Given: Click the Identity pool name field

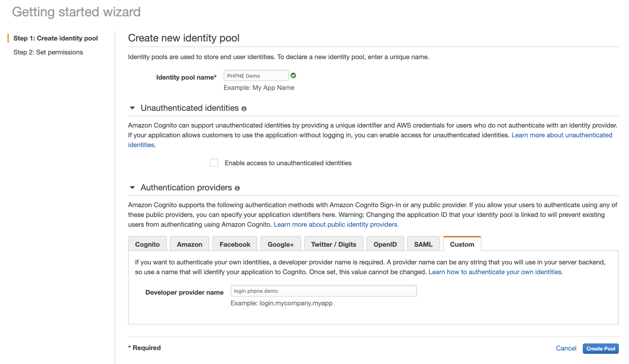Looking at the screenshot, I should (256, 76).
